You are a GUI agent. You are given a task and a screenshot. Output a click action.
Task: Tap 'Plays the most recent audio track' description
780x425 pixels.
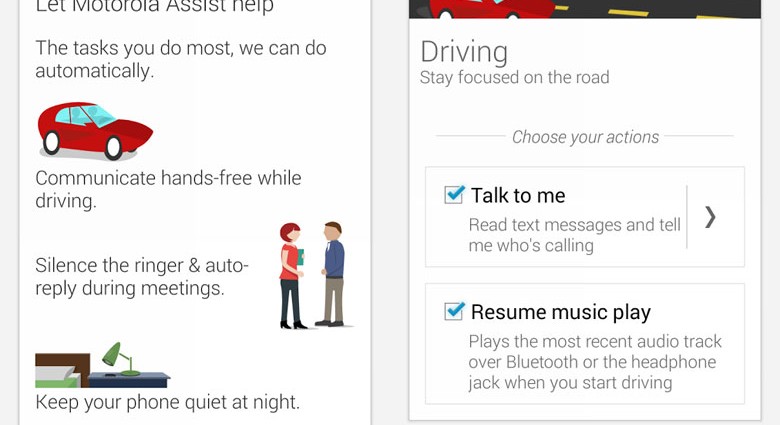coord(595,362)
